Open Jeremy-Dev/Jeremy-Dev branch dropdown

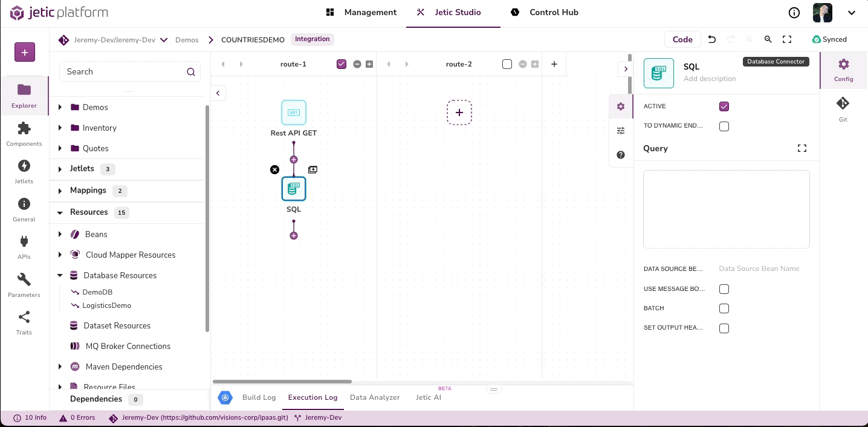(x=164, y=40)
